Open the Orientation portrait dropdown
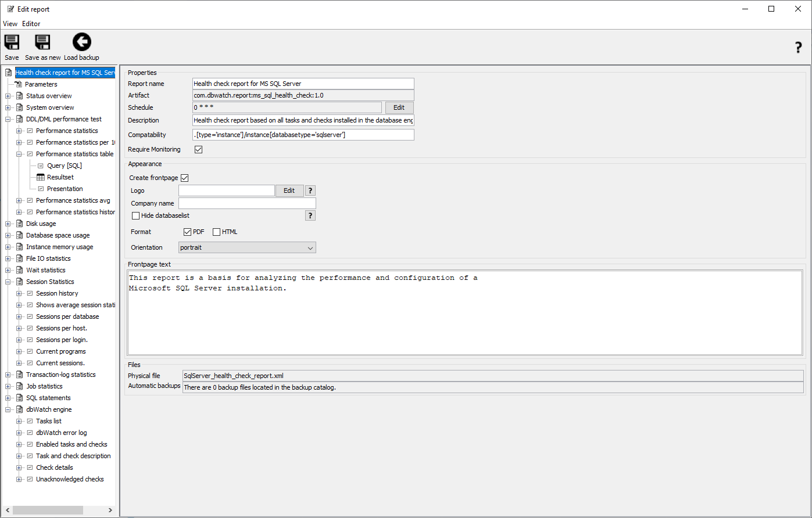812x518 pixels. coord(247,247)
